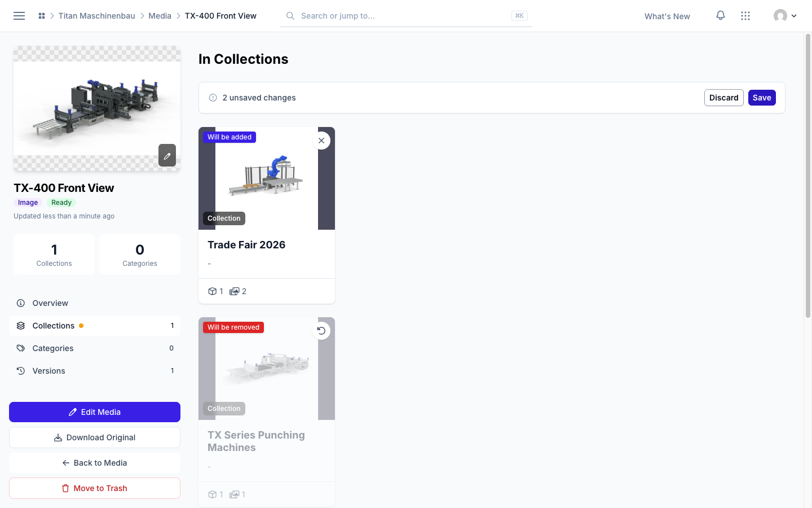
Task: Open the What's New link
Action: (x=667, y=16)
